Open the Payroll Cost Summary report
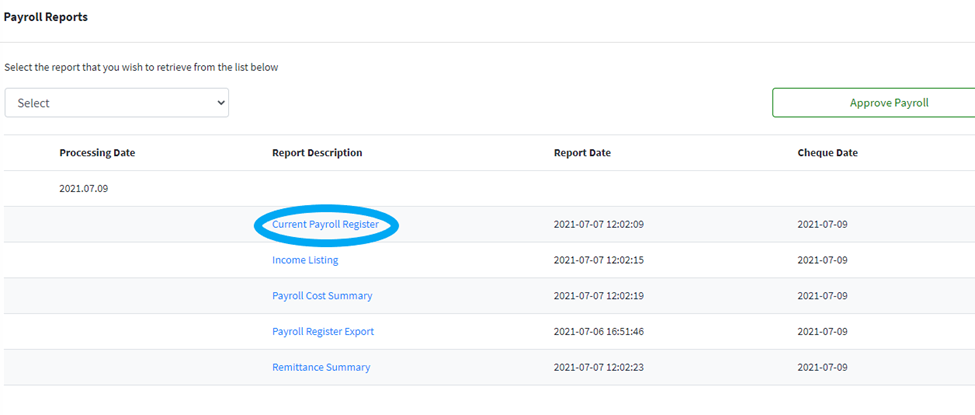 pyautogui.click(x=322, y=296)
